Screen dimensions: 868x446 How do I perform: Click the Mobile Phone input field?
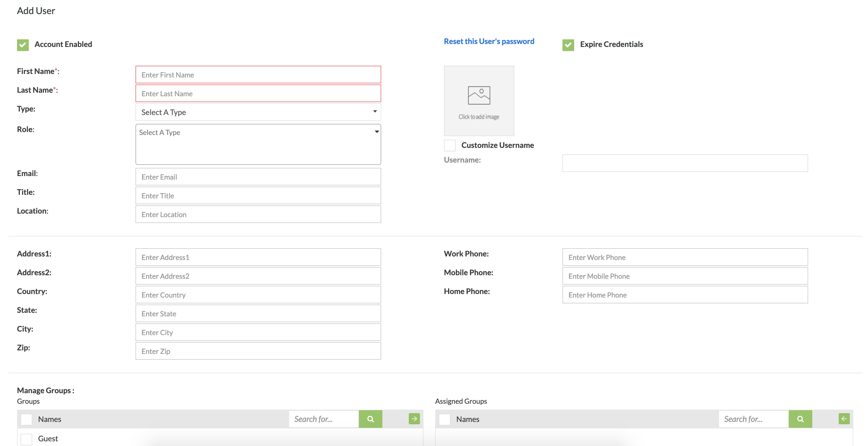(x=685, y=276)
